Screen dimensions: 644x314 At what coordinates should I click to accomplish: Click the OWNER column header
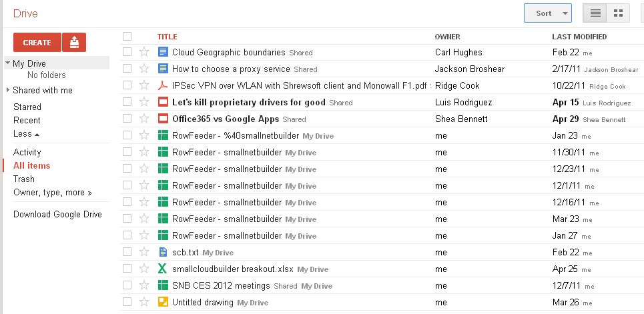pyautogui.click(x=447, y=37)
